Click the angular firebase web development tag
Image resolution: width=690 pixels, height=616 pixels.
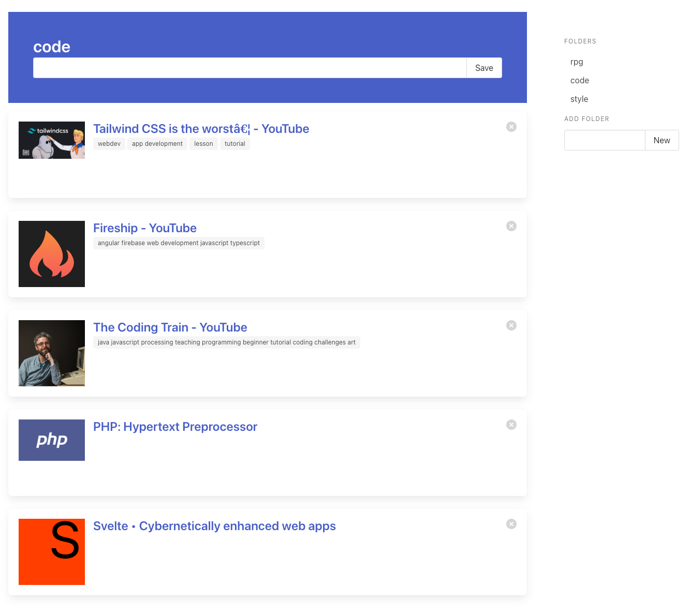179,243
